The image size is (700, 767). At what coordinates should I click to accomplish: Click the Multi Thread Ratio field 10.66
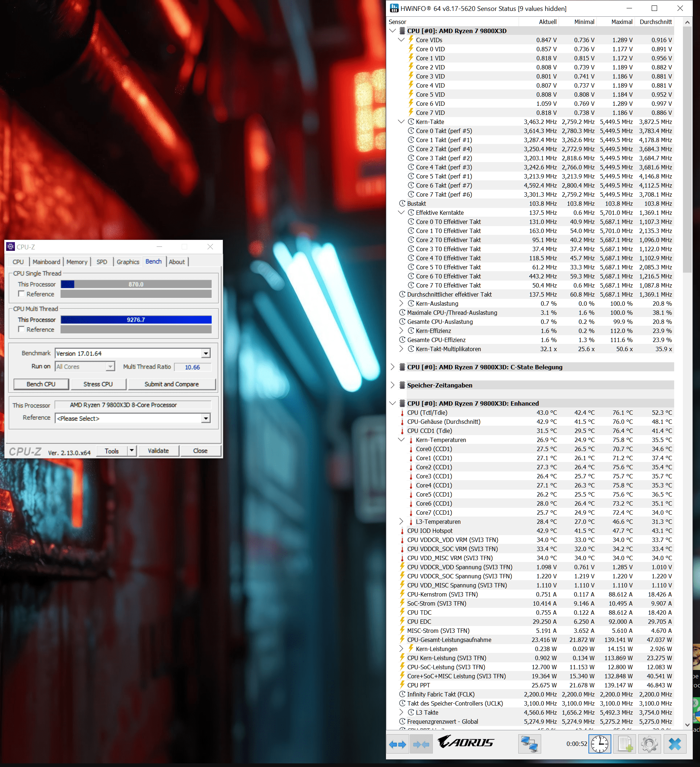(x=192, y=367)
